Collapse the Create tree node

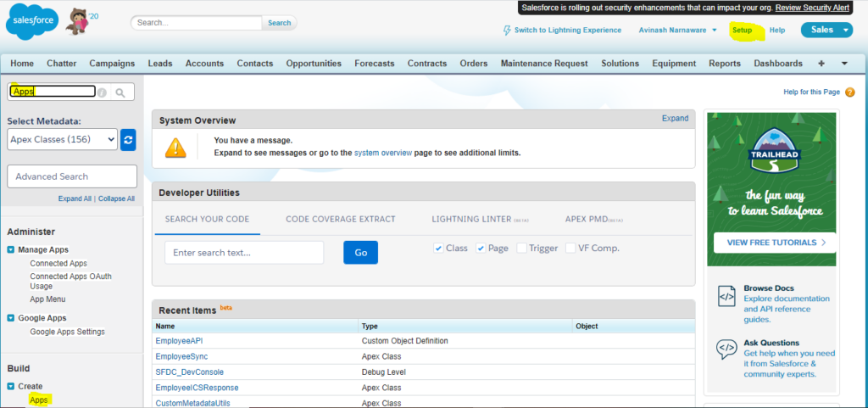pyautogui.click(x=10, y=386)
